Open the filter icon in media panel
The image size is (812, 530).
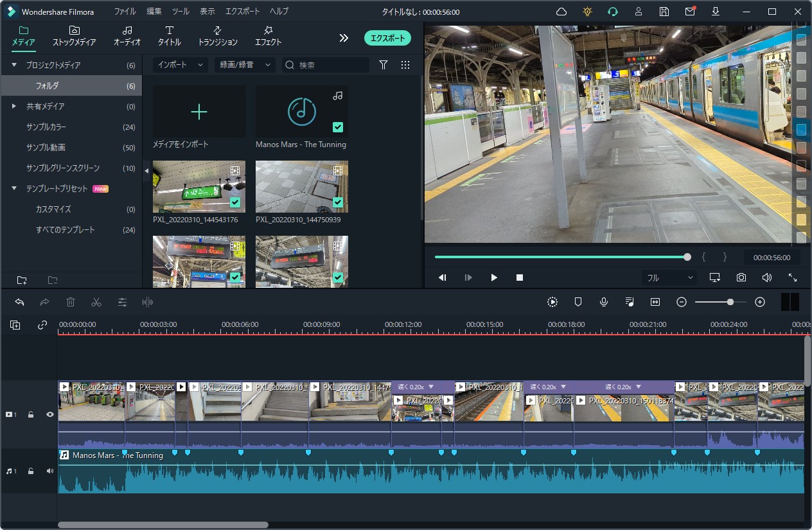[x=384, y=65]
